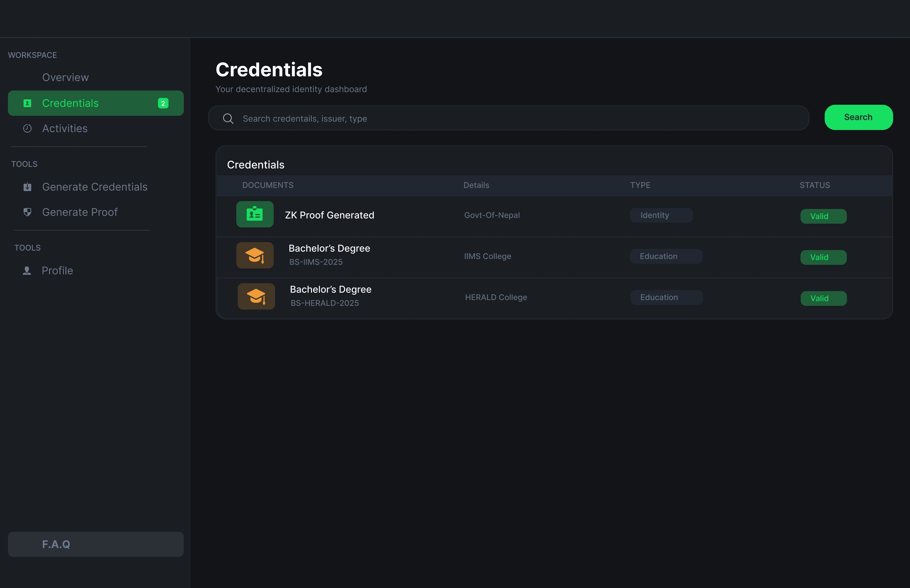Go to Activities section

[x=65, y=128]
